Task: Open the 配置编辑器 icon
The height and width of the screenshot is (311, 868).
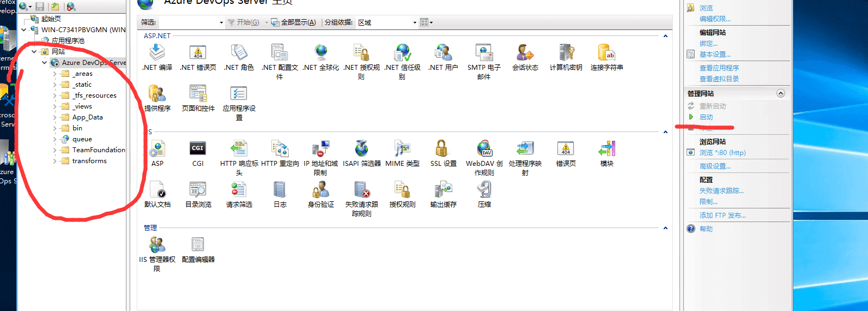Action: point(198,245)
